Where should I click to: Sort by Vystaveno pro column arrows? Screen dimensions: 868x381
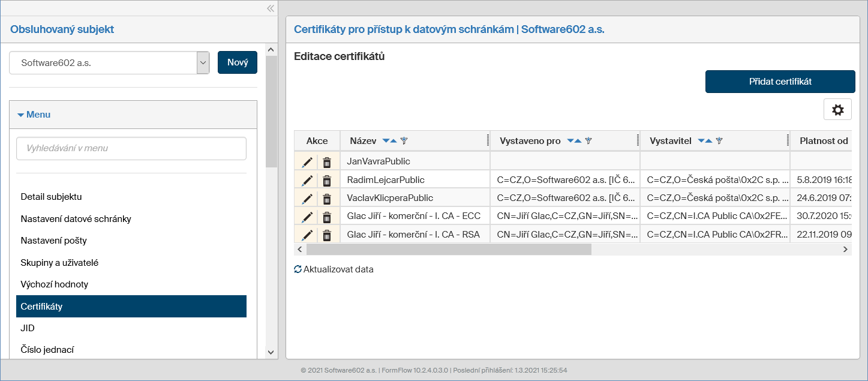click(574, 141)
